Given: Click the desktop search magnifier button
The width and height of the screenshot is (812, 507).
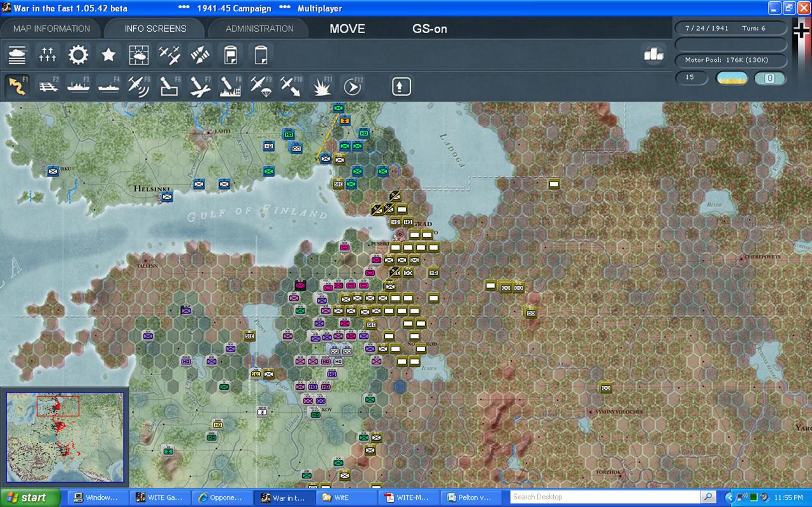Looking at the screenshot, I should click(x=708, y=497).
